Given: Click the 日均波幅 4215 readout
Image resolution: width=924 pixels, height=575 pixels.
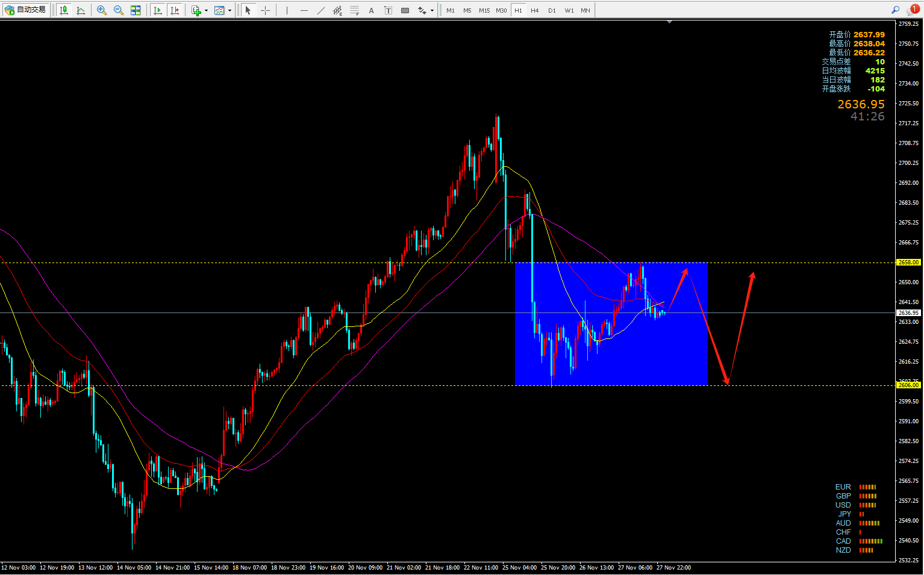Looking at the screenshot, I should coord(854,71).
